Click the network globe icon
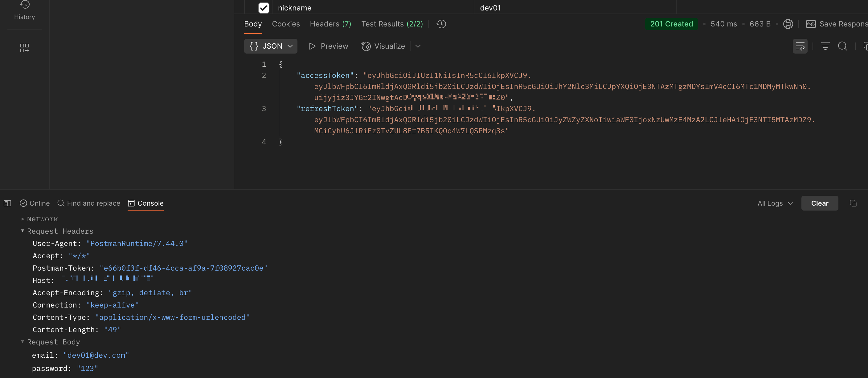Viewport: 868px width, 378px height. coord(788,24)
